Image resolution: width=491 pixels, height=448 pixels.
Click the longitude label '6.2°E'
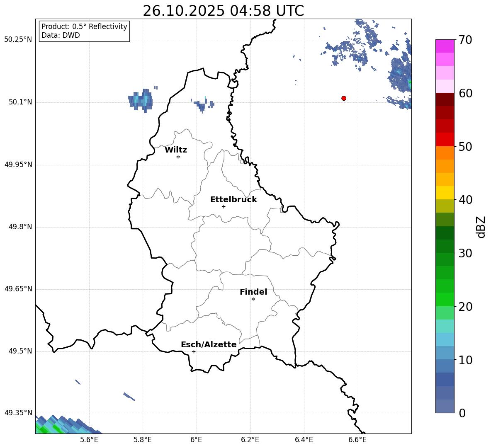pyautogui.click(x=250, y=440)
